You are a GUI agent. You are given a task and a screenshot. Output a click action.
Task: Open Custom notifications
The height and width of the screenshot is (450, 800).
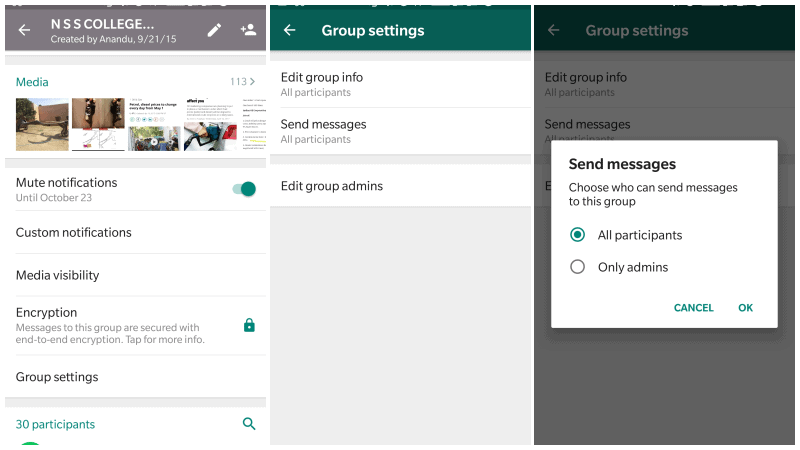(135, 232)
